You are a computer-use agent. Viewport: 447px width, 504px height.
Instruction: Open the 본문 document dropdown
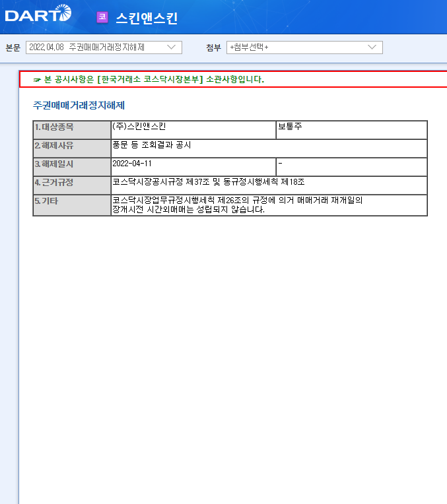(104, 47)
